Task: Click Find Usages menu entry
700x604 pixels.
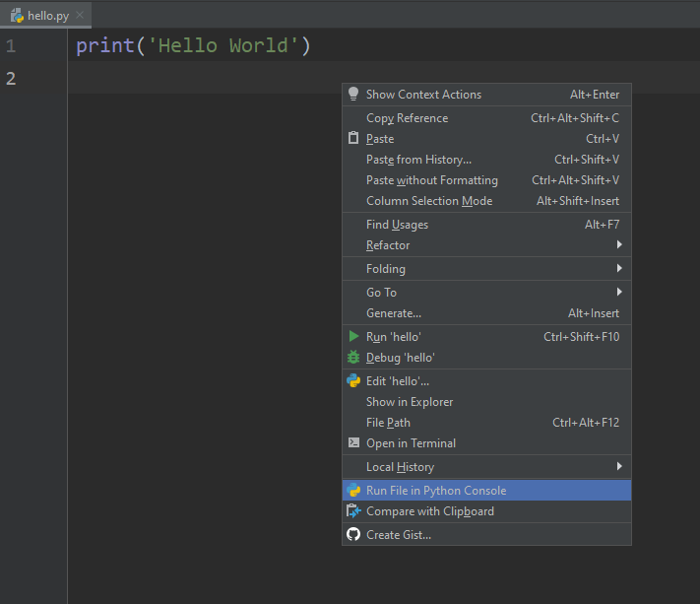Action: 397,225
